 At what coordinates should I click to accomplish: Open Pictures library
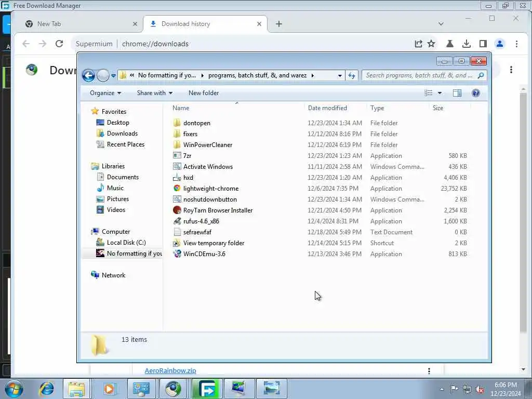[118, 199]
